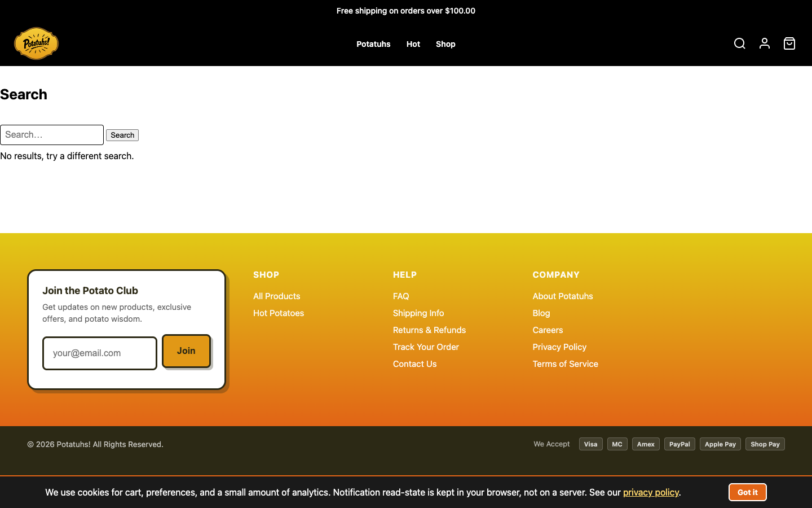Open the Shop nav menu item
Screen dimensions: 812x508
pyautogui.click(x=445, y=44)
